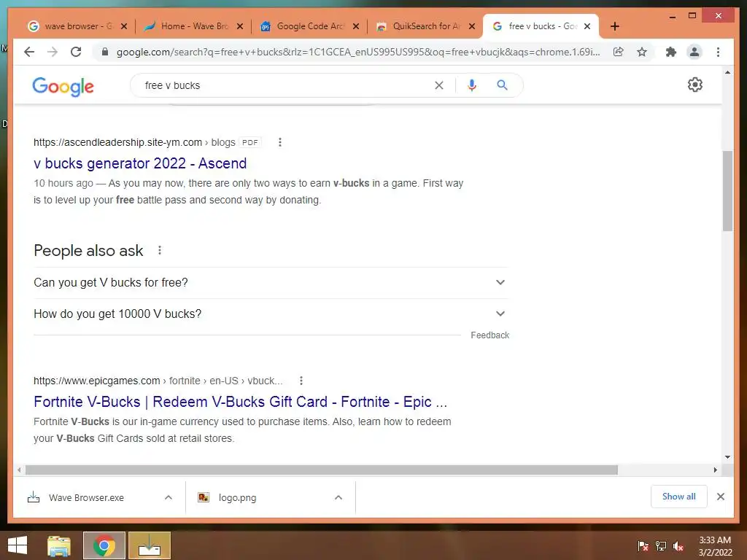Image resolution: width=747 pixels, height=560 pixels.
Task: Click into the Google search field
Action: [286, 85]
